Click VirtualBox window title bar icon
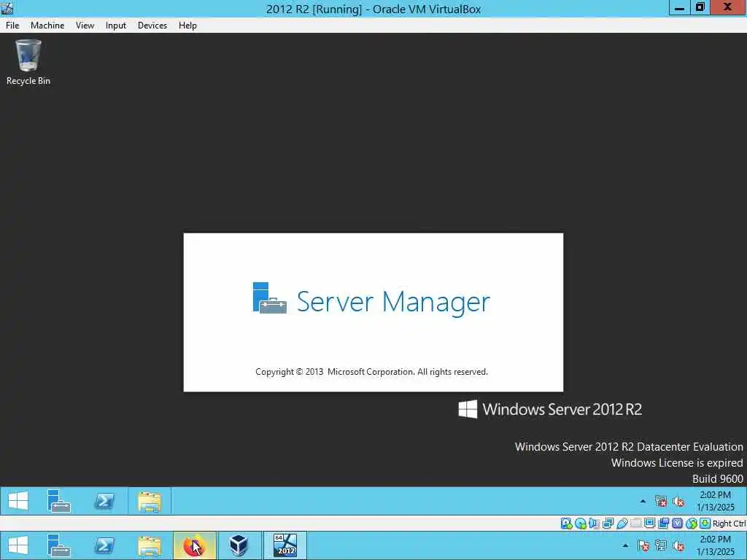Viewport: 747px width, 560px height. (7, 8)
